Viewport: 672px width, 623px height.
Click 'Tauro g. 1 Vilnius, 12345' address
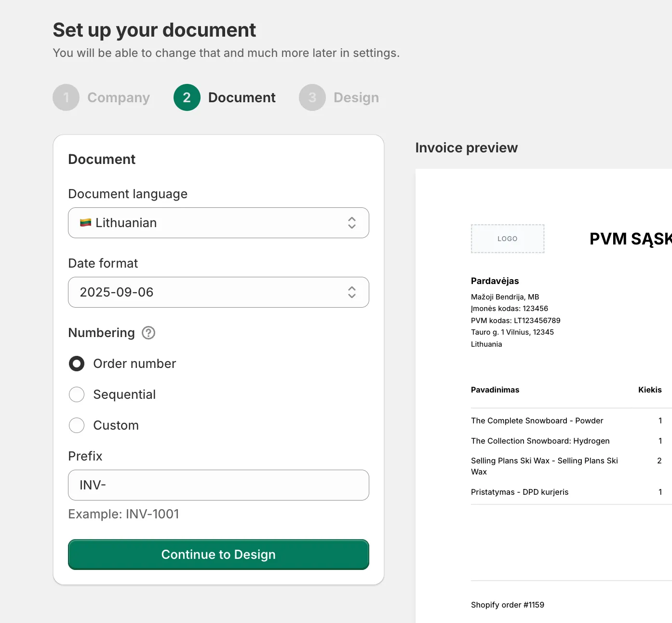(512, 332)
